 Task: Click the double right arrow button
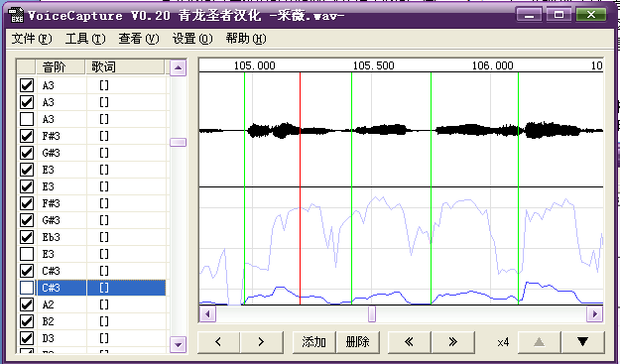[453, 342]
